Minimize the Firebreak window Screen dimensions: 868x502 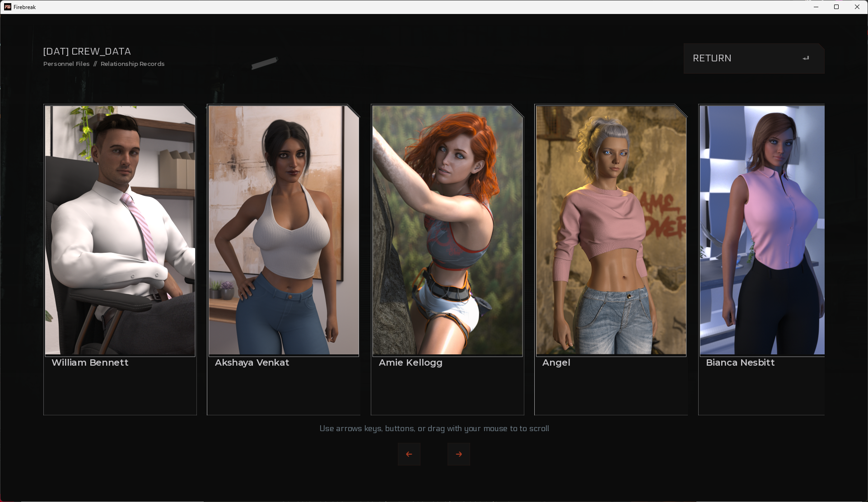point(816,7)
